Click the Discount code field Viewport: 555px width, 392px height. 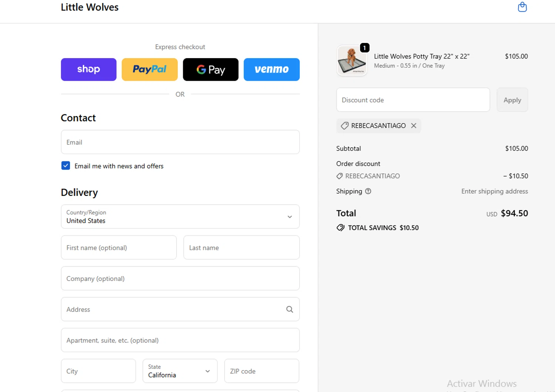413,100
